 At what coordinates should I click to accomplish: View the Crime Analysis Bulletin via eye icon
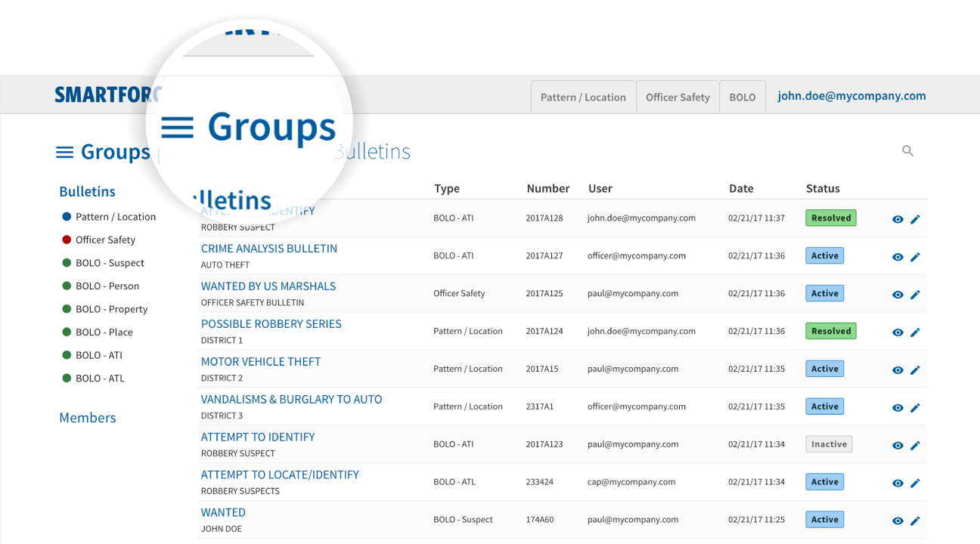[898, 257]
